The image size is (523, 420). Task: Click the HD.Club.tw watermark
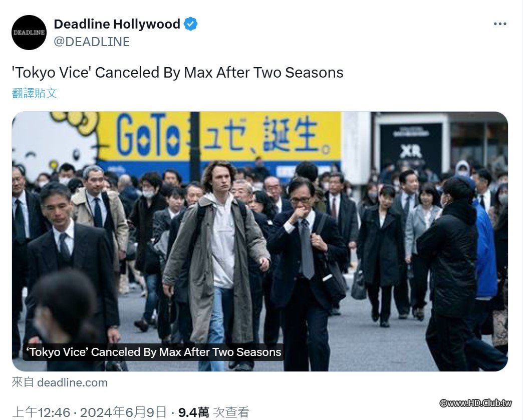click(475, 403)
